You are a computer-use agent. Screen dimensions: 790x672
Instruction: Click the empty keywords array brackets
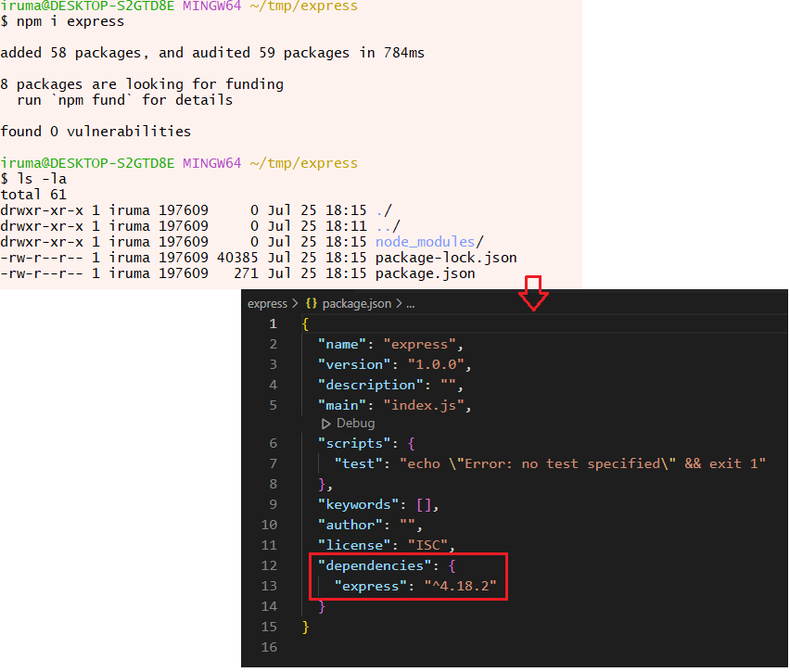pos(424,505)
